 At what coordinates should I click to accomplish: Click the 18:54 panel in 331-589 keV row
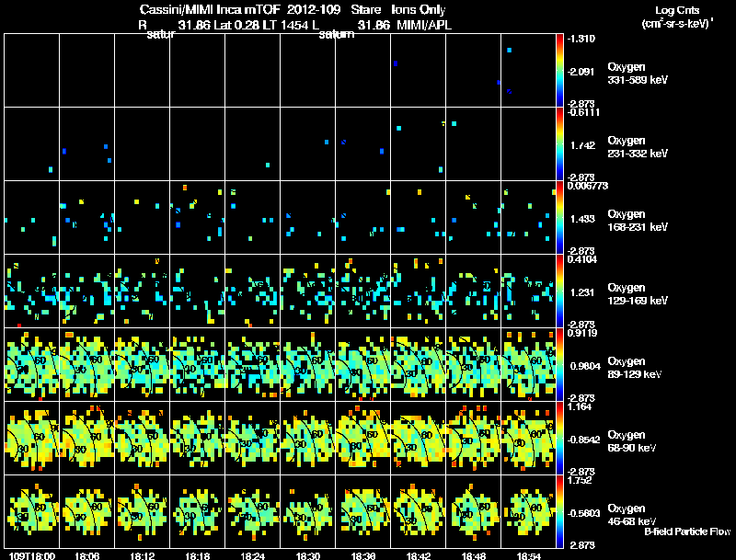click(528, 70)
